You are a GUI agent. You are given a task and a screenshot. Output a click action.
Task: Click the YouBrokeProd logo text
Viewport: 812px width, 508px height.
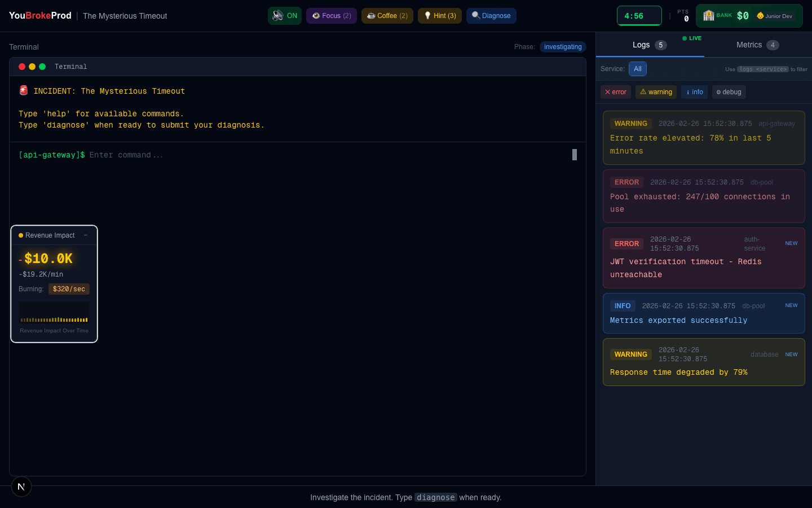(39, 15)
